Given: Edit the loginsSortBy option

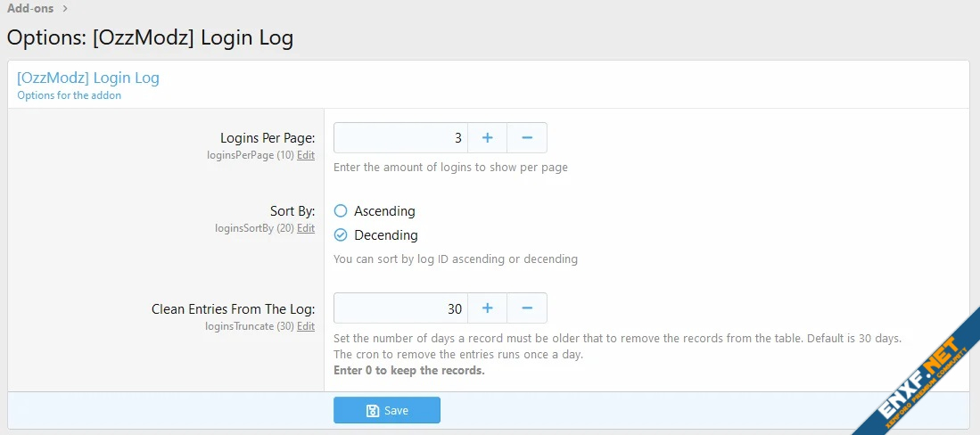Looking at the screenshot, I should [x=306, y=228].
